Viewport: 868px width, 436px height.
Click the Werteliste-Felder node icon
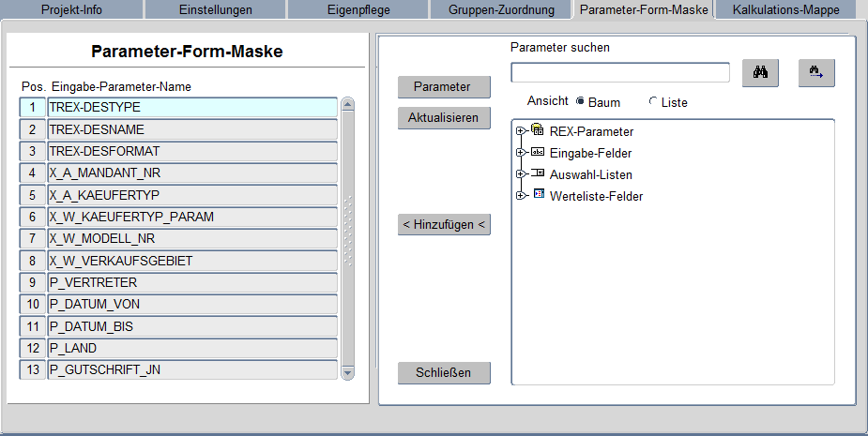click(x=538, y=195)
